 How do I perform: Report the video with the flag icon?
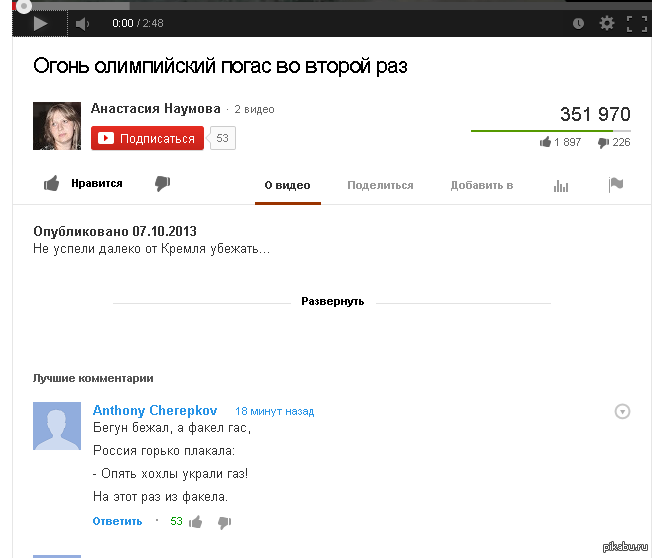click(x=616, y=185)
